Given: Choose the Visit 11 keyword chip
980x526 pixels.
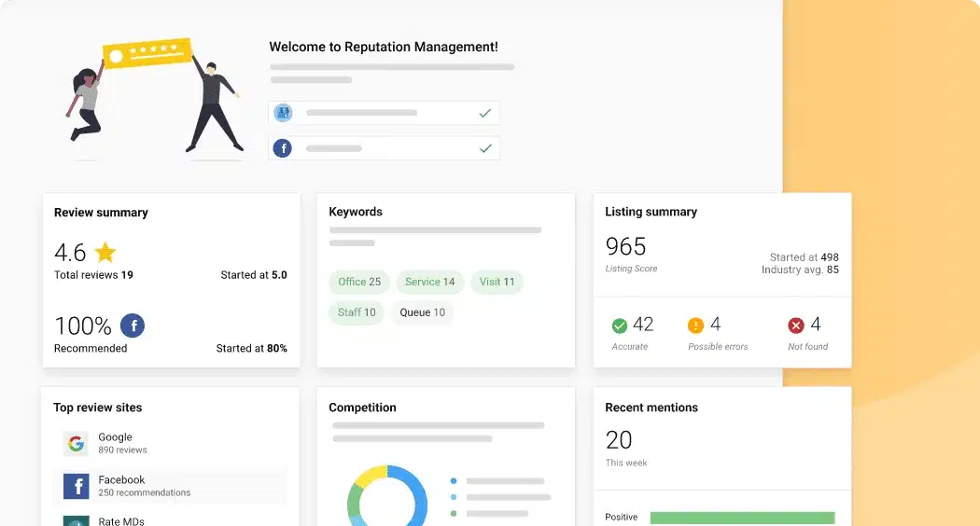Looking at the screenshot, I should (497, 282).
